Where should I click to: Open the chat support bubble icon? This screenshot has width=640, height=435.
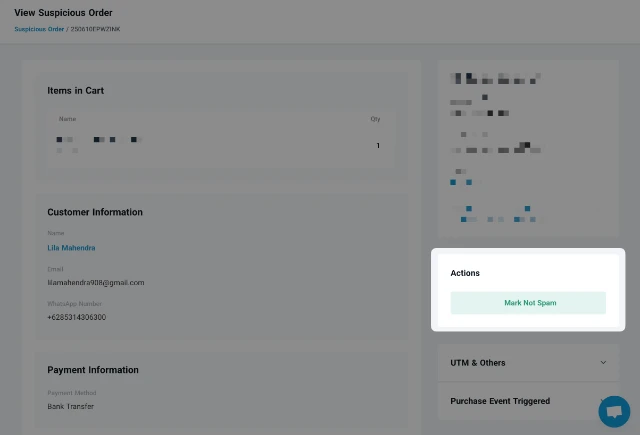pyautogui.click(x=614, y=411)
